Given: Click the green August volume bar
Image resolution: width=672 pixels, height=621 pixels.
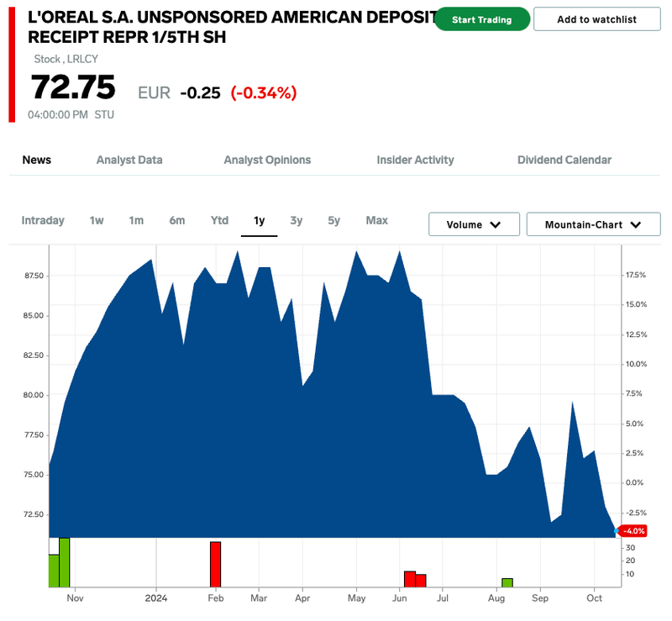Looking at the screenshot, I should click(507, 582).
